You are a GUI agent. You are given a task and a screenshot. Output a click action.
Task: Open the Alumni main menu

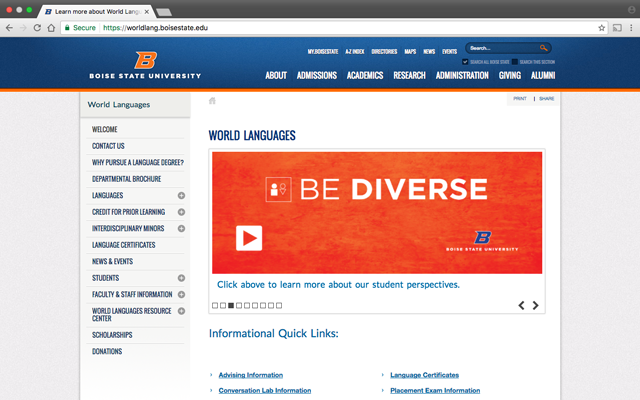[543, 76]
